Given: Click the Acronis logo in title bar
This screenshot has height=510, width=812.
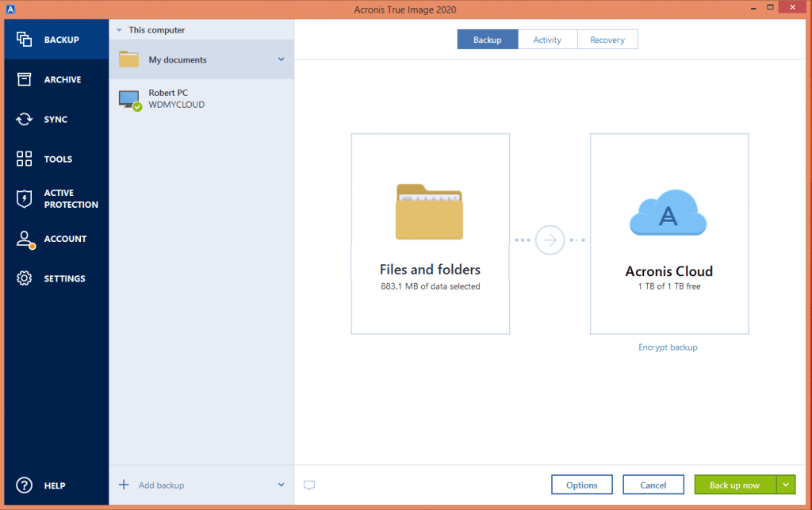Looking at the screenshot, I should 10,10.
